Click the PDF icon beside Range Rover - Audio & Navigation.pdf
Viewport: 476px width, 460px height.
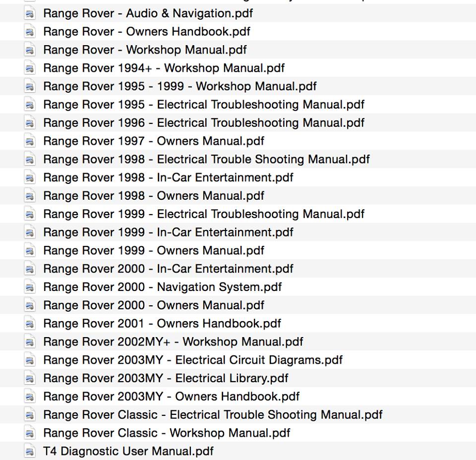tap(30, 14)
